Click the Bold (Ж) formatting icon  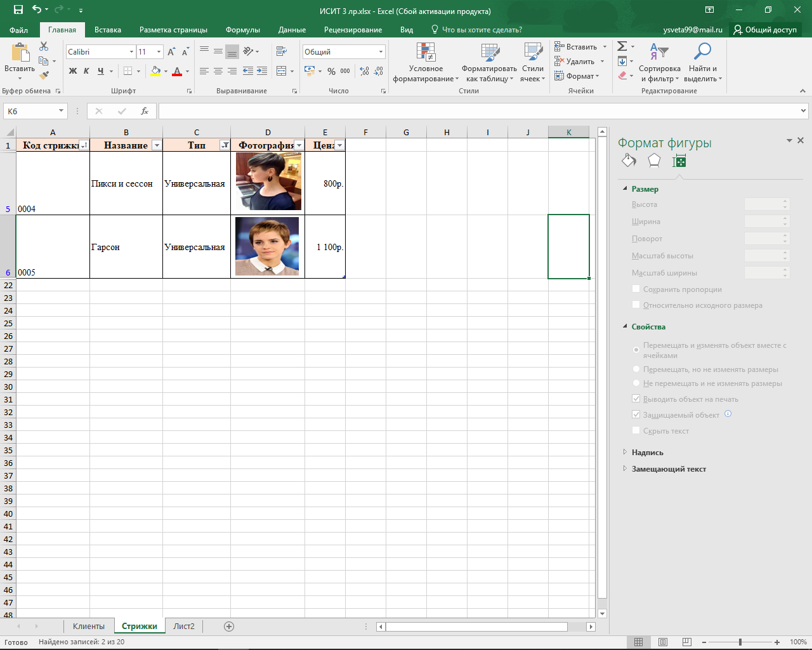73,71
